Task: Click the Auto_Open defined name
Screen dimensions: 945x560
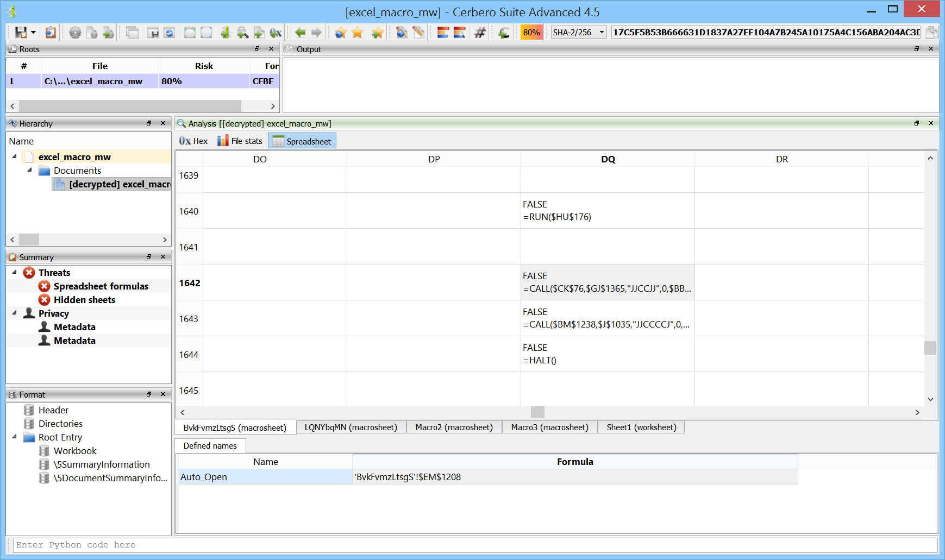Action: coord(265,477)
